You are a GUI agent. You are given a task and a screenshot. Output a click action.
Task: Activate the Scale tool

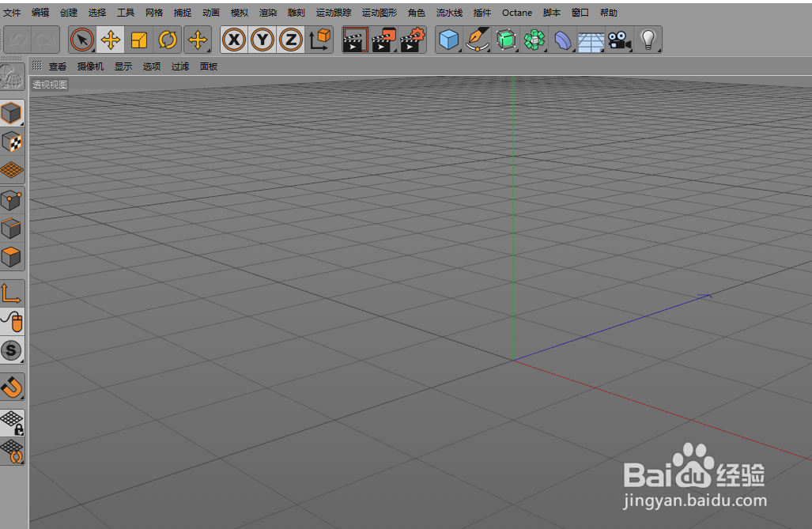point(139,40)
